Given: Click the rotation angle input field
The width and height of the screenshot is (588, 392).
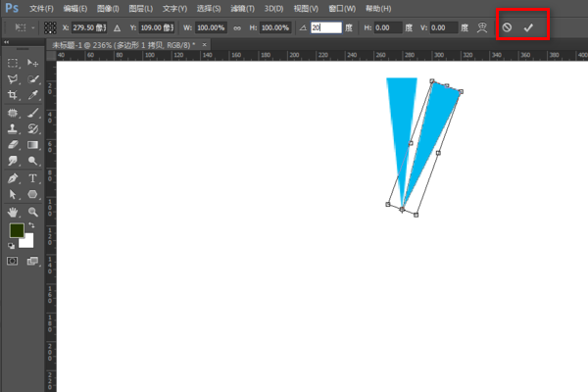Looking at the screenshot, I should pos(325,28).
